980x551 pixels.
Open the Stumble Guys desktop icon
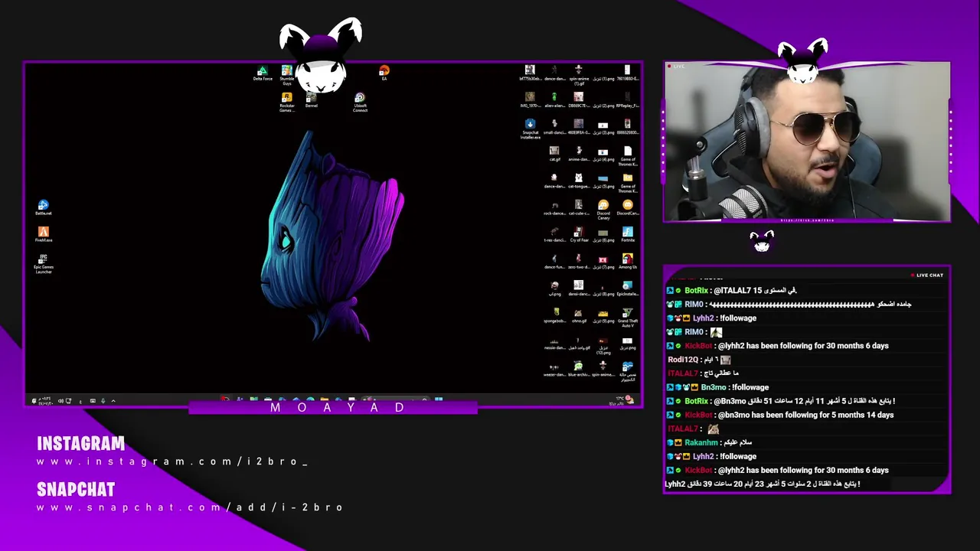click(287, 74)
